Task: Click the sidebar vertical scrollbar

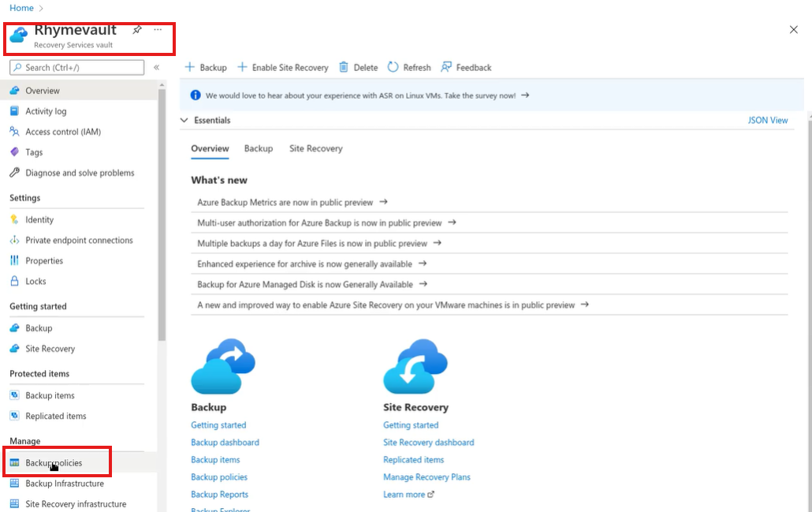Action: [162, 215]
